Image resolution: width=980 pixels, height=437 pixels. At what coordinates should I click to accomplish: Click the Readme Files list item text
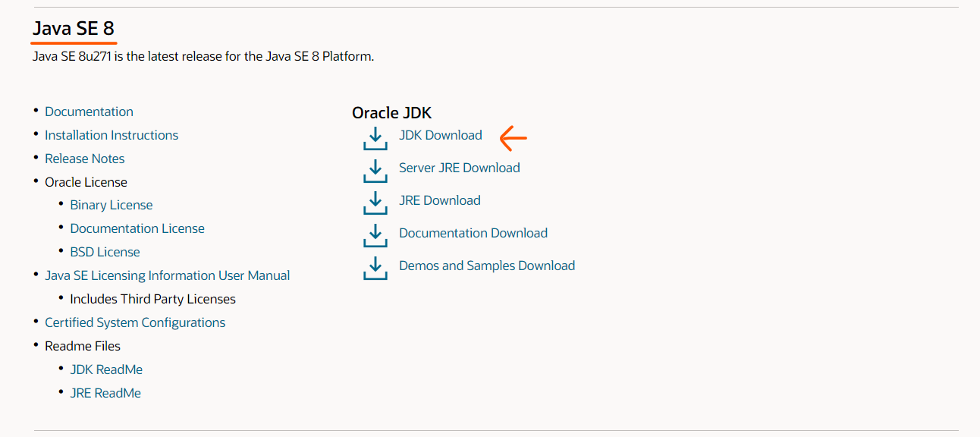[x=83, y=346]
